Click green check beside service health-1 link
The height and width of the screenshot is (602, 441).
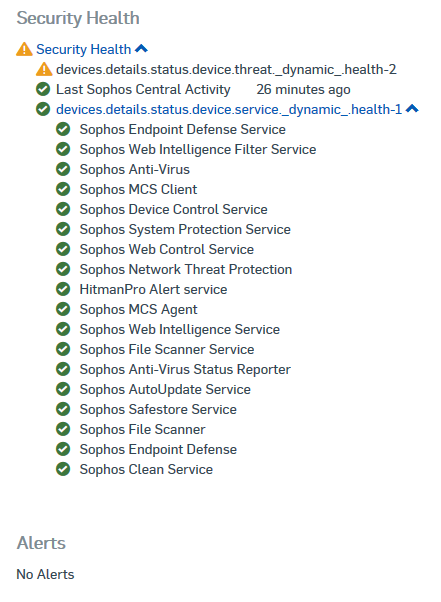tap(43, 109)
